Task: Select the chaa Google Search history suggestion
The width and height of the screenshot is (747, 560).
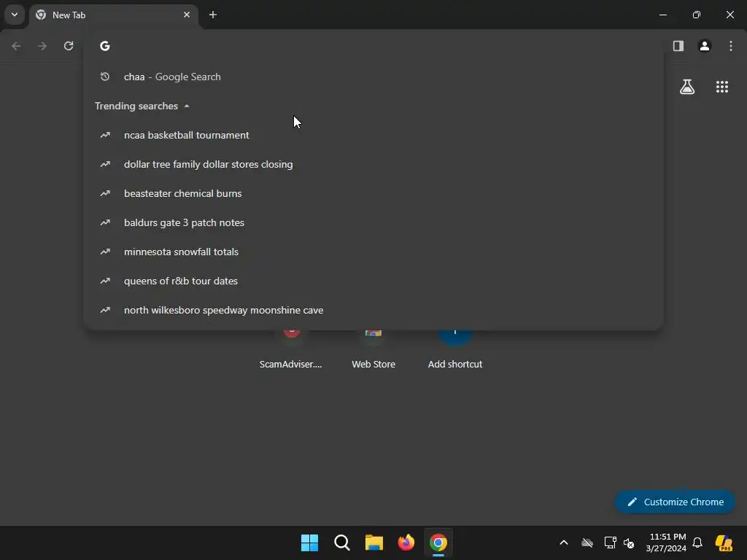Action: (x=373, y=77)
